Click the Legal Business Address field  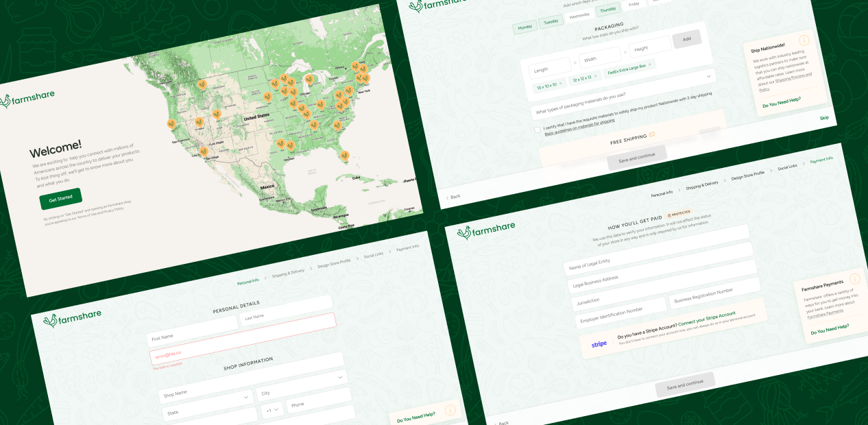pyautogui.click(x=661, y=267)
